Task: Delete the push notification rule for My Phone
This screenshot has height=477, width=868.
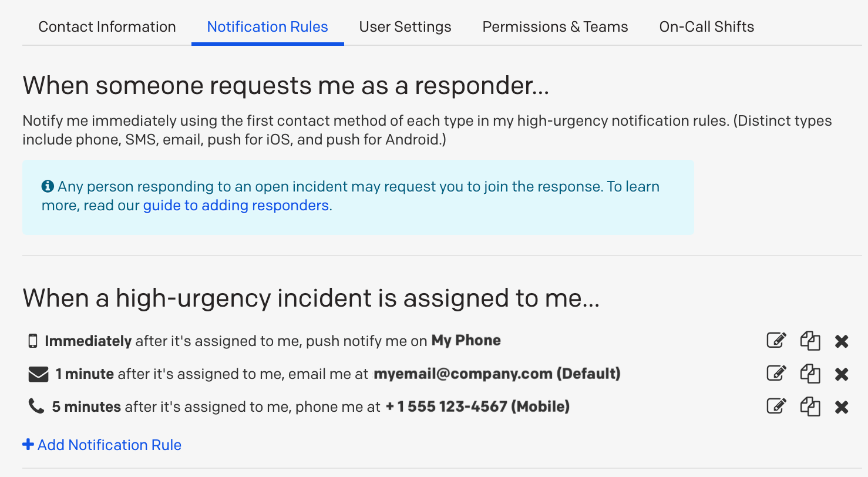Action: (842, 341)
